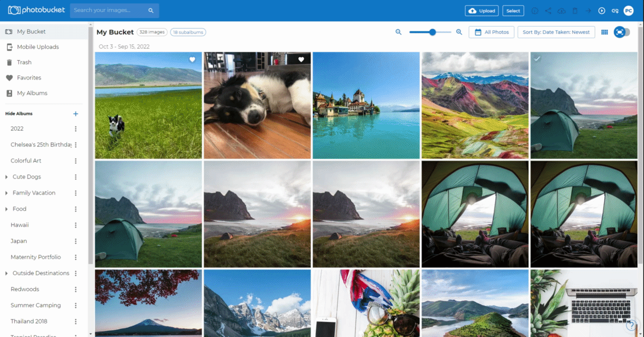
Task: Expand the Outside Destinations album tree
Action: coord(6,274)
